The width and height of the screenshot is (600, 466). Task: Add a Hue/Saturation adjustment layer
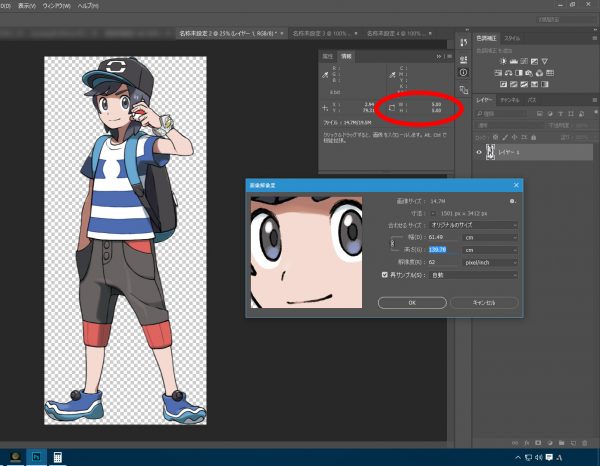[498, 73]
